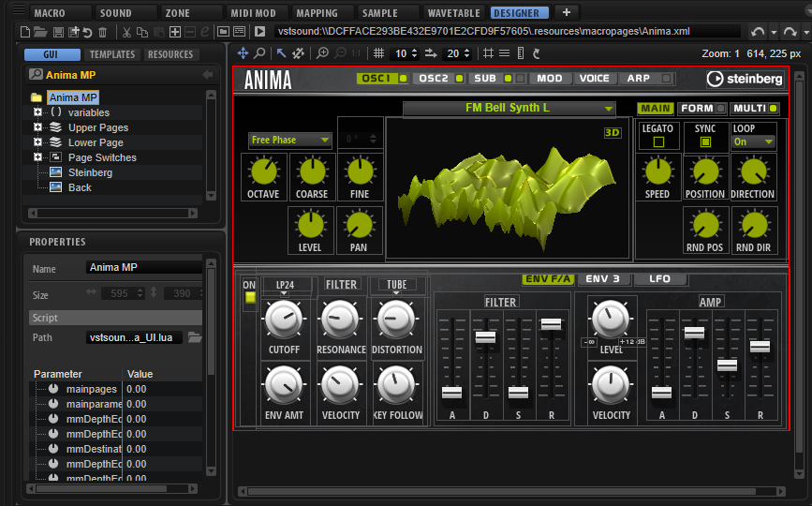Viewport: 812px width, 506px height.
Task: Click the CUTOFF knob
Action: (284, 320)
